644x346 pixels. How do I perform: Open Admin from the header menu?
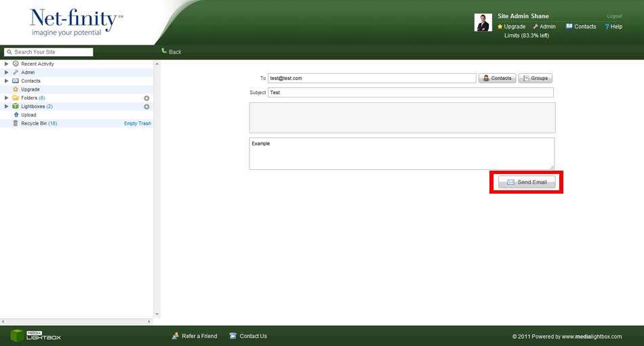point(546,26)
